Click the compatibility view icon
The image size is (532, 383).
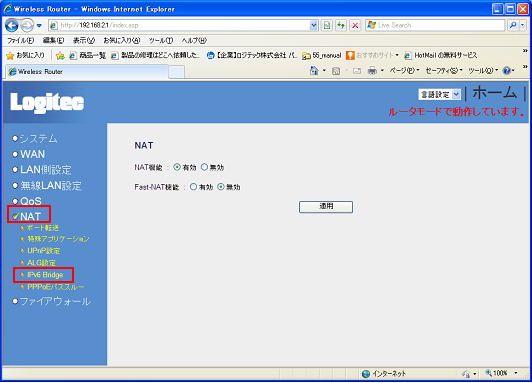pos(327,25)
